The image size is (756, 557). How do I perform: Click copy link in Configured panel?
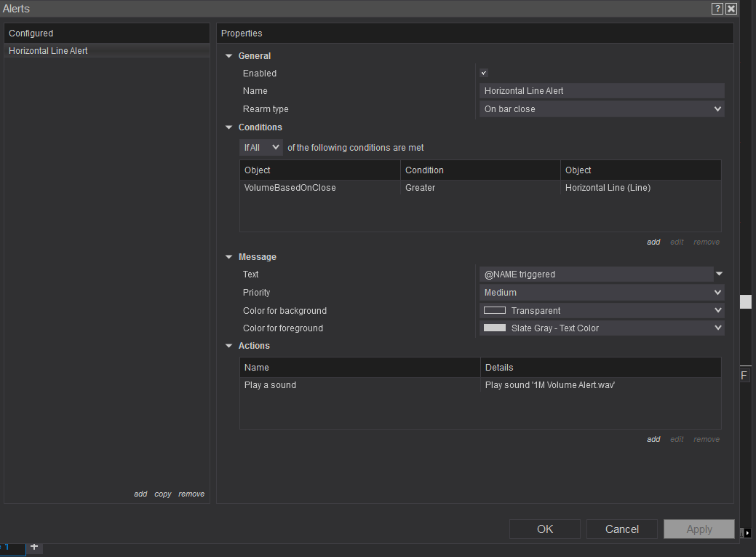point(163,494)
